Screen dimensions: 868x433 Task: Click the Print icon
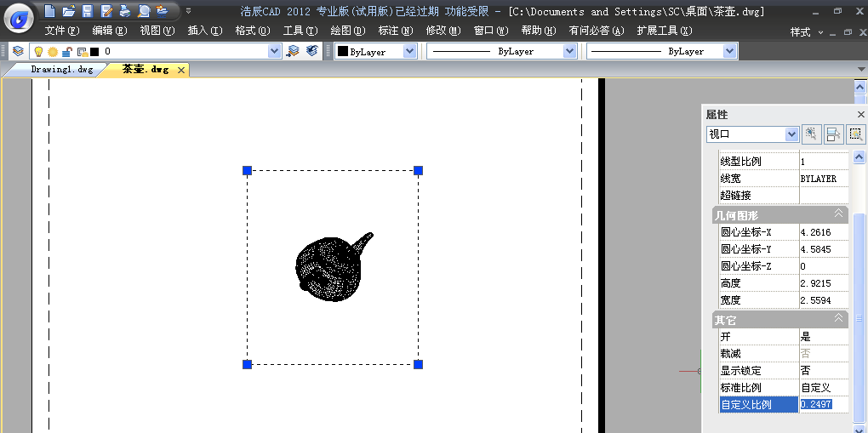click(124, 11)
